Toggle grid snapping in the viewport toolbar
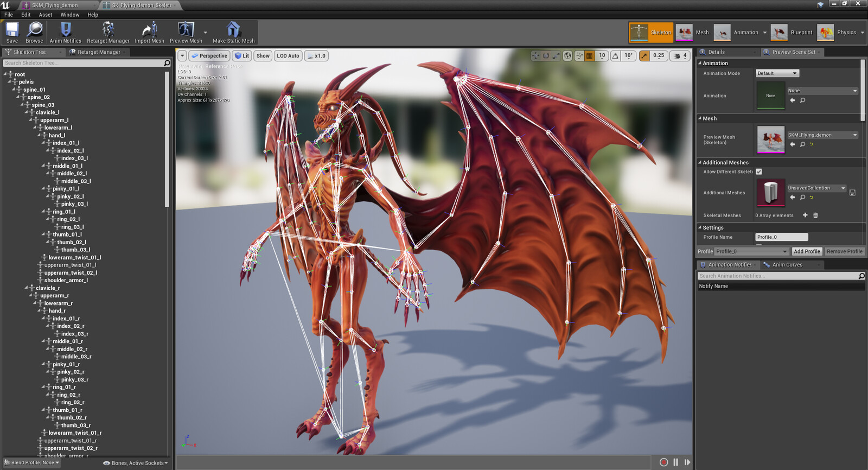The image size is (868, 470). 590,55
